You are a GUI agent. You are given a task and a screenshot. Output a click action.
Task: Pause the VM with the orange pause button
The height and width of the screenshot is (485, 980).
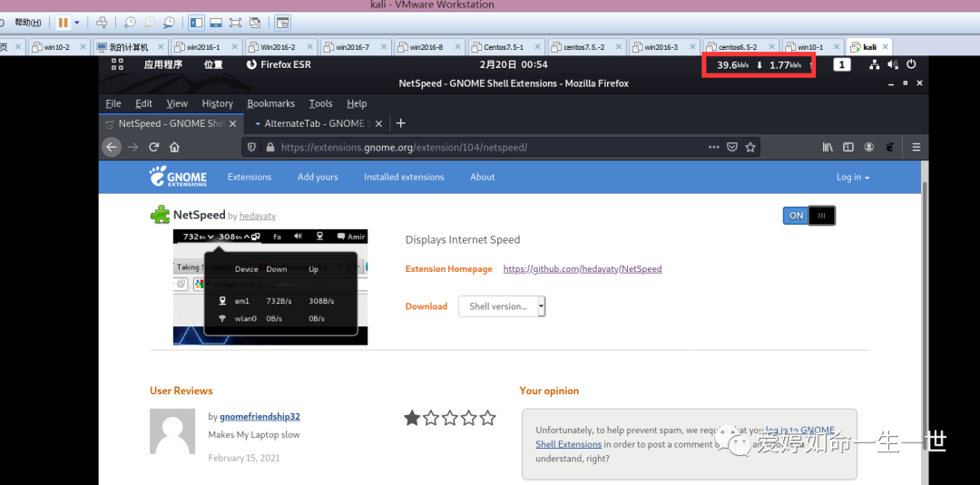[x=64, y=23]
